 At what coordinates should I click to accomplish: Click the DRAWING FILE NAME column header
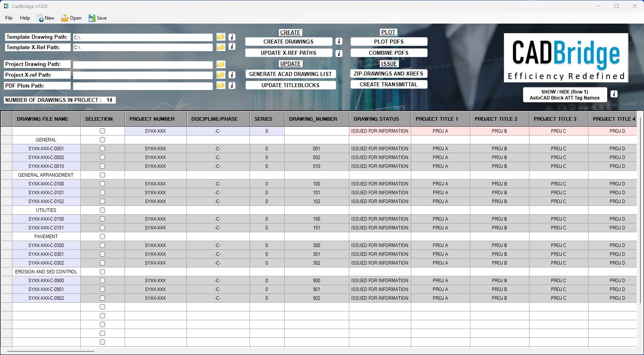click(46, 119)
